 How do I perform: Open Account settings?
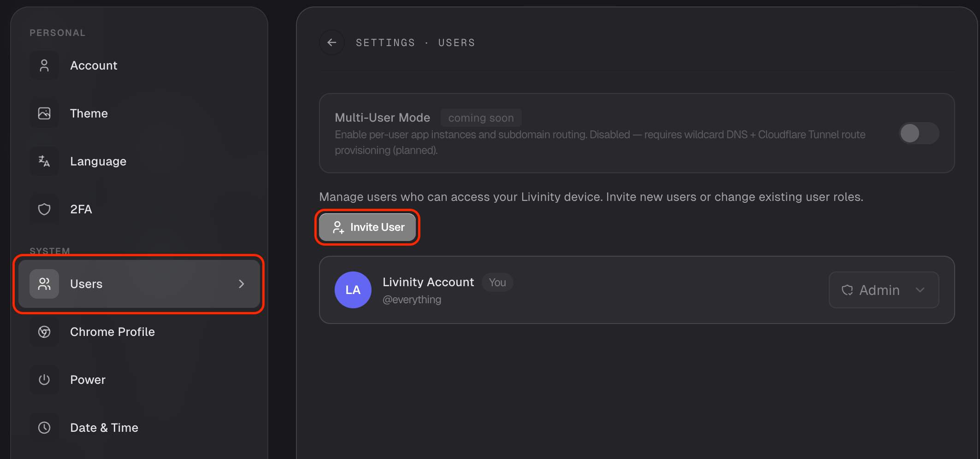pyautogui.click(x=139, y=65)
